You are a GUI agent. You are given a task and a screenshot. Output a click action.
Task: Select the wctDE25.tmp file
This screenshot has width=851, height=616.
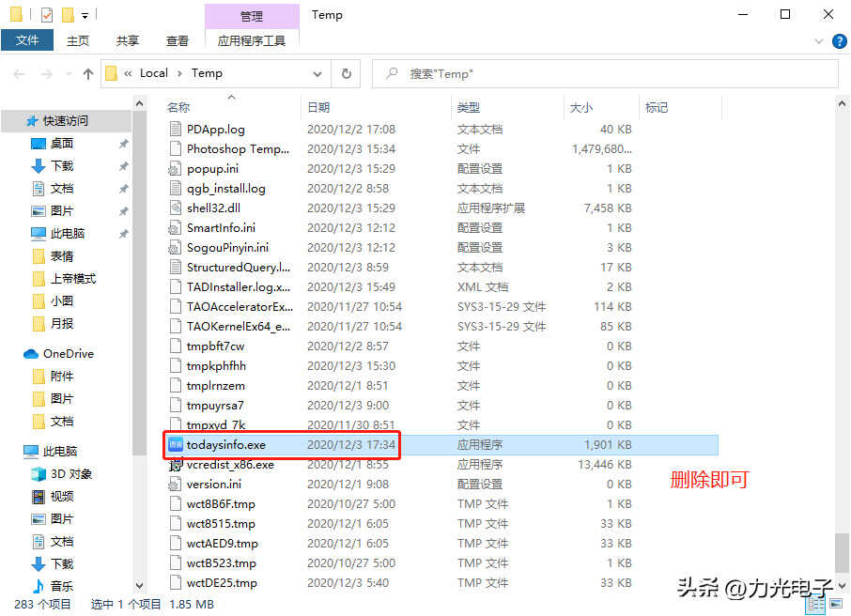pyautogui.click(x=222, y=583)
